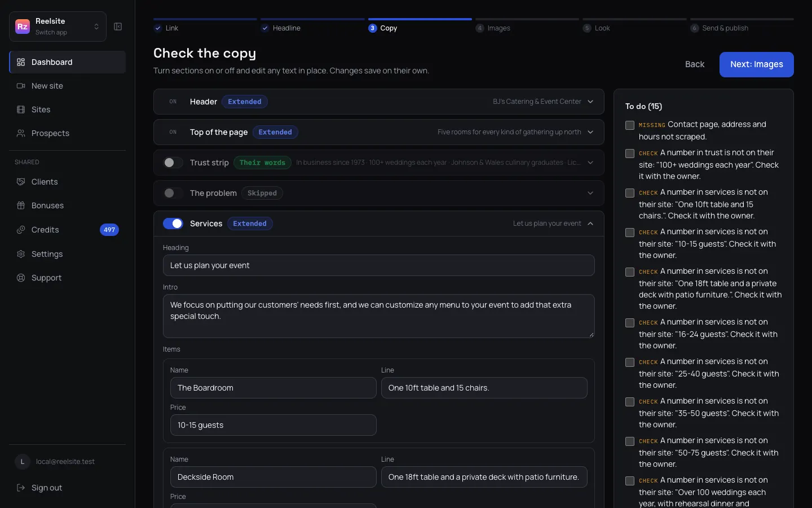Viewport: 812px width, 508px height.
Task: Click the step 6 Send & publish badge
Action: tap(695, 28)
